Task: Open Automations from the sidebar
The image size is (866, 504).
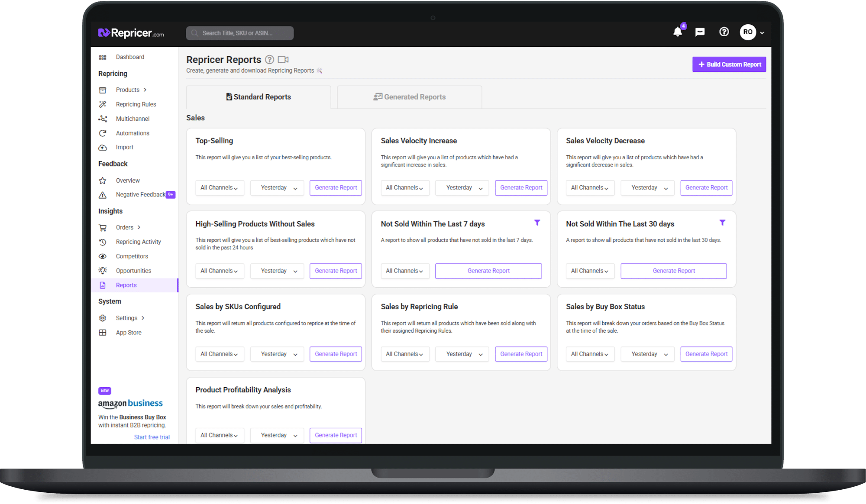Action: pos(132,133)
